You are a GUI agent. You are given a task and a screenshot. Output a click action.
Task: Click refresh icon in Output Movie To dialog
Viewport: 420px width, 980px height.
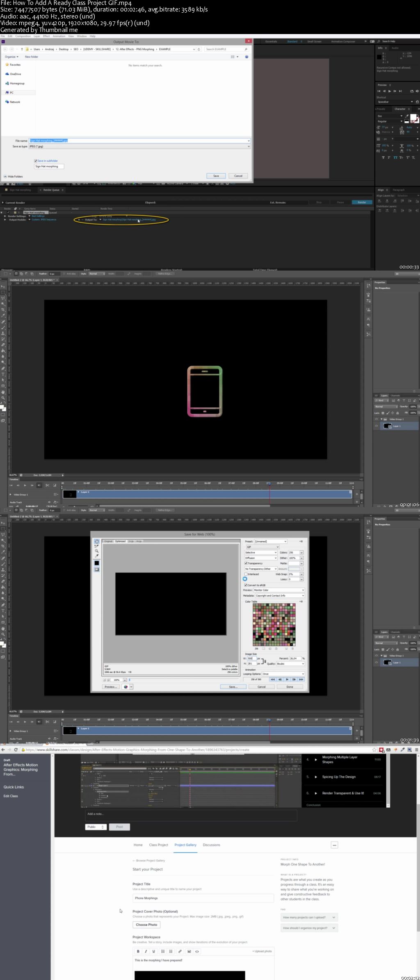point(199,49)
